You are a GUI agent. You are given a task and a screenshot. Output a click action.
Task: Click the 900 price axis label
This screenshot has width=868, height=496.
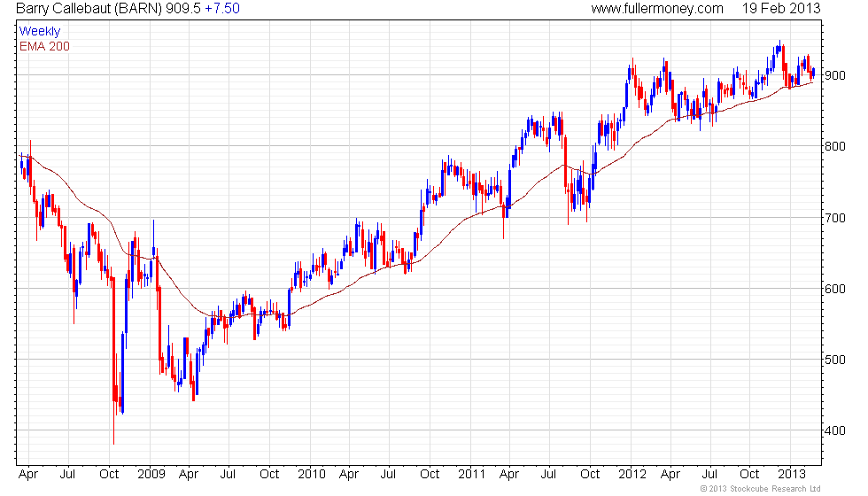(834, 75)
